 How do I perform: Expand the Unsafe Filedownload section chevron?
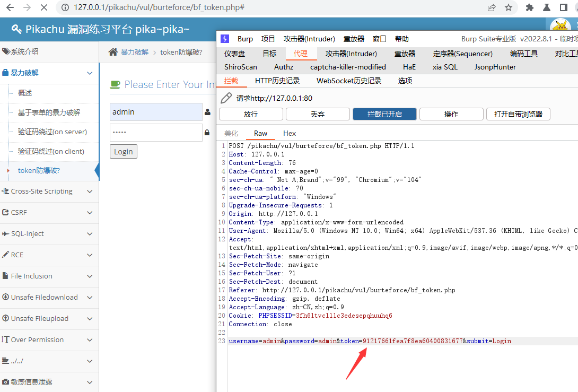click(90, 298)
